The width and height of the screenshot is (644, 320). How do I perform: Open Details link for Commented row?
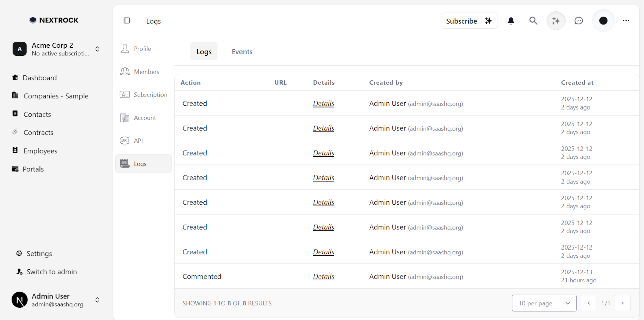point(324,276)
